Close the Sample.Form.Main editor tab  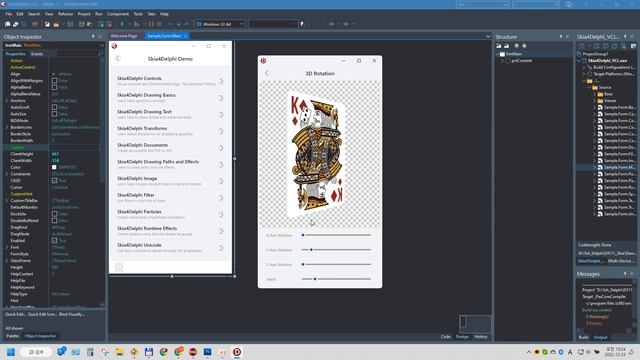[185, 36]
